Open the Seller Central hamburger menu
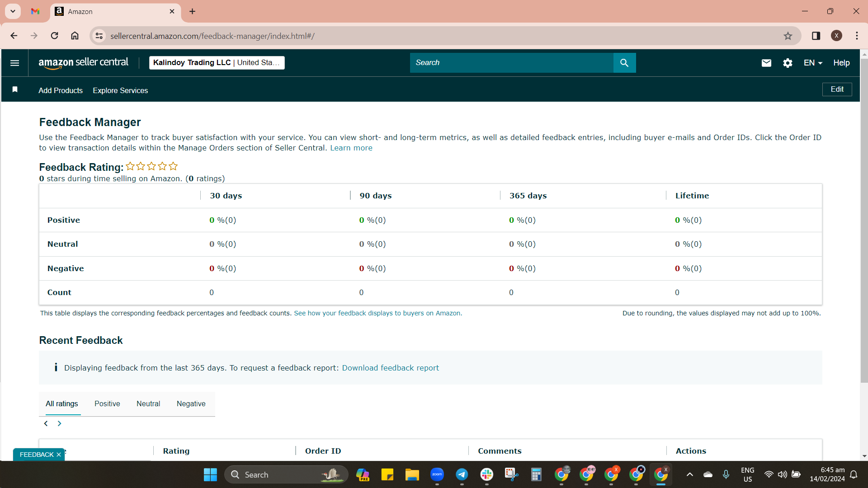Screen dimensions: 868x488 pos(14,63)
